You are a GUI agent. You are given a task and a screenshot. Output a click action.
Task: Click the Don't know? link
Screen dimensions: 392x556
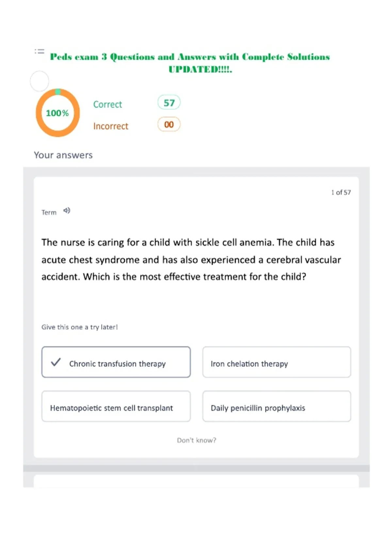[197, 440]
